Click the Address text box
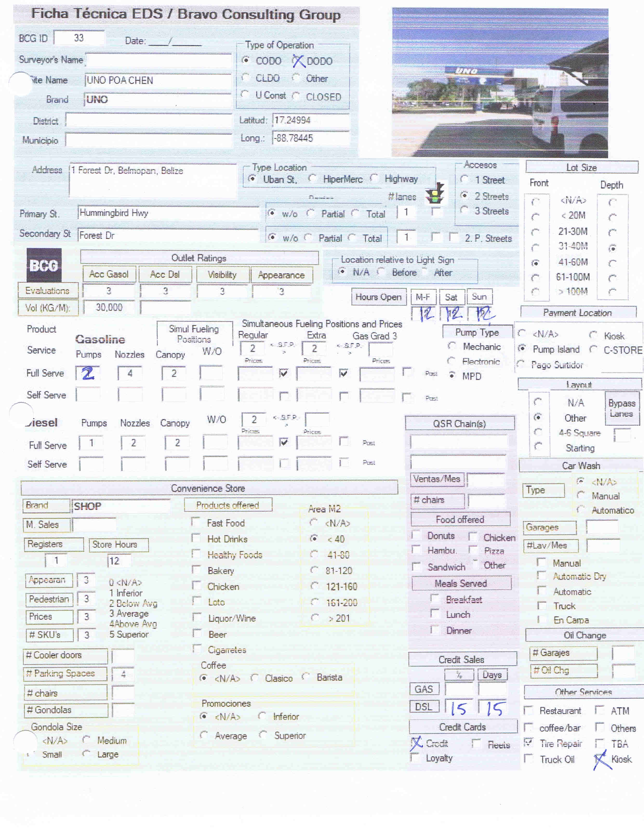The width and height of the screenshot is (644, 839). pyautogui.click(x=153, y=181)
